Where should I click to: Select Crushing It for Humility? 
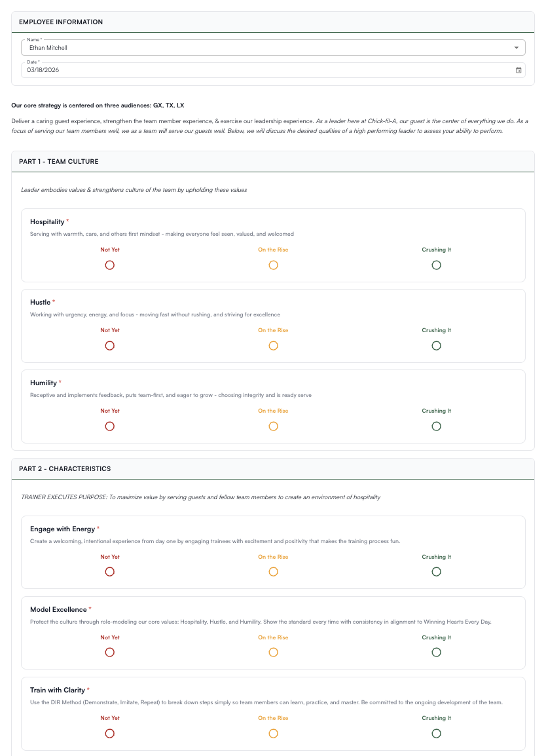point(436,426)
